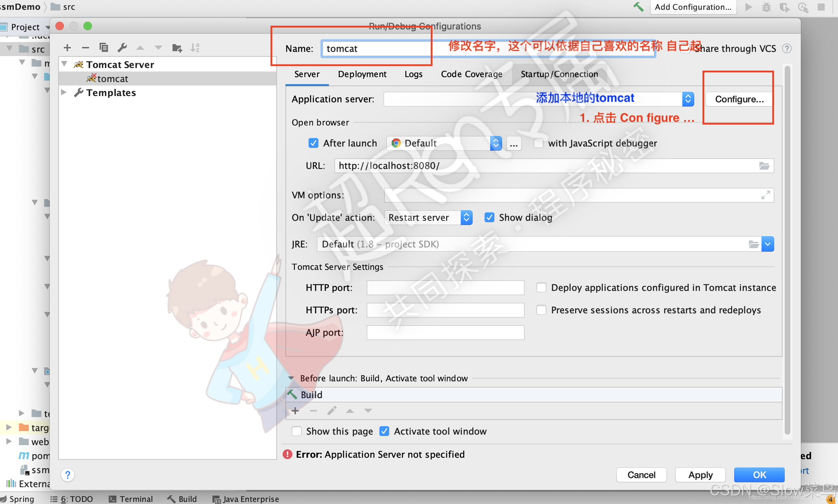The height and width of the screenshot is (504, 838).
Task: Focus the URL input field
Action: [554, 166]
